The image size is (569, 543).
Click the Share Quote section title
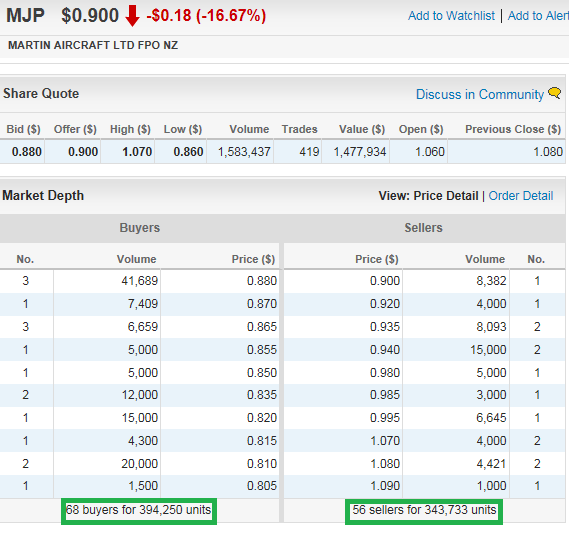click(41, 94)
